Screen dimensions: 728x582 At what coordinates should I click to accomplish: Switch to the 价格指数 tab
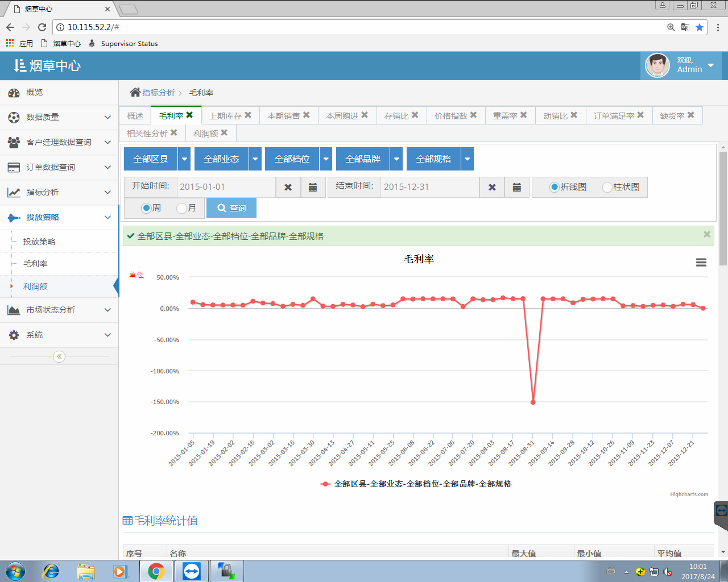click(450, 115)
